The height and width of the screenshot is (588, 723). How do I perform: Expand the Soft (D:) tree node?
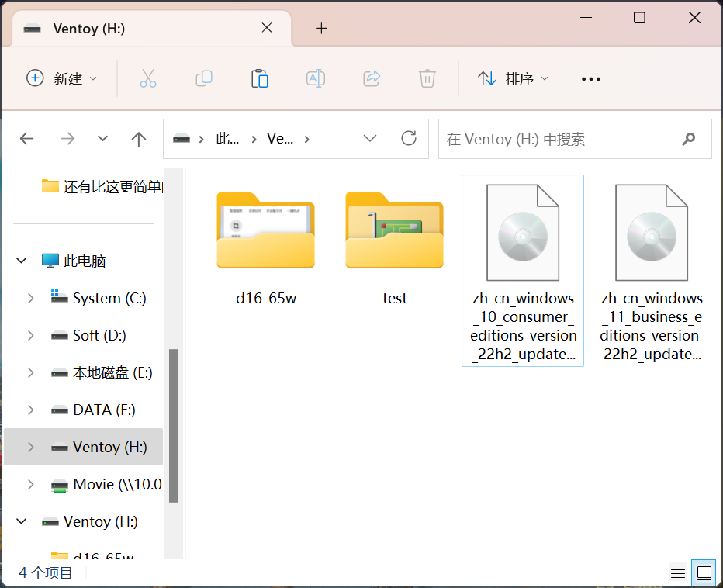[x=30, y=335]
